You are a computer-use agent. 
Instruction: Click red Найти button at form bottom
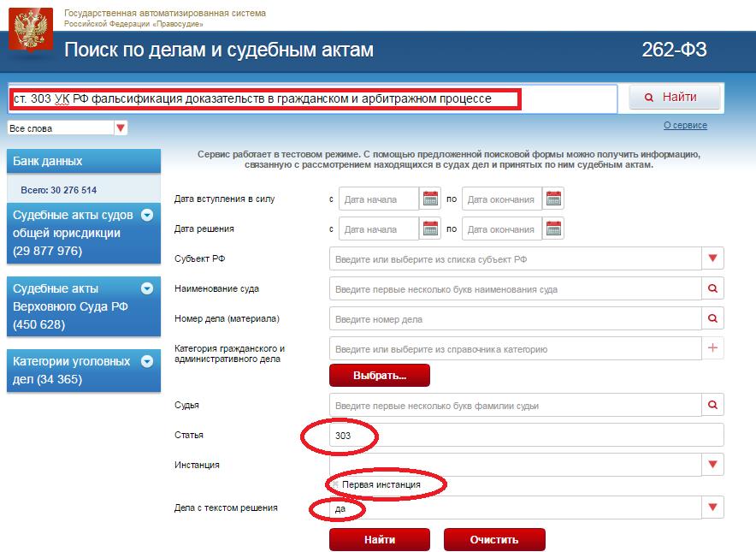[380, 539]
